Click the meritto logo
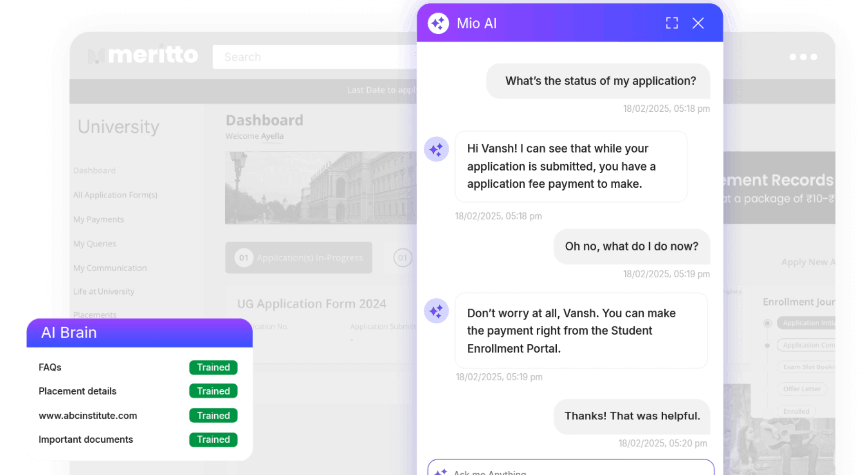Screen dimensions: 868x475 (x=143, y=56)
